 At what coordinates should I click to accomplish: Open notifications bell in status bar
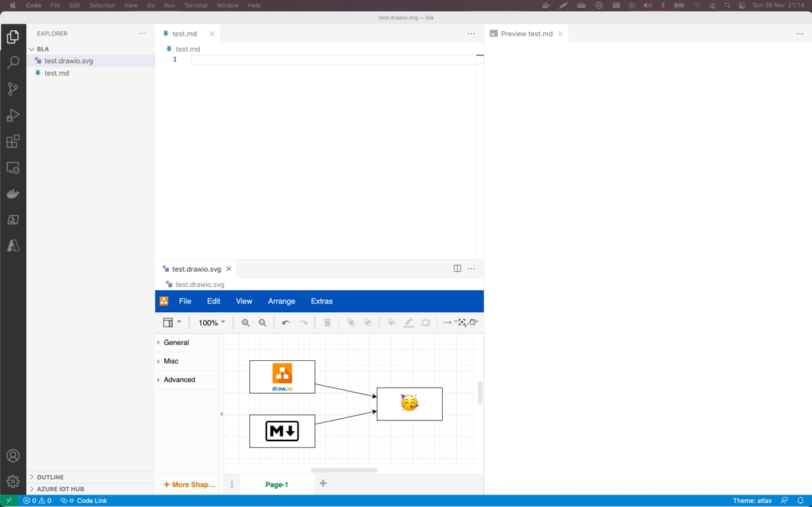800,501
